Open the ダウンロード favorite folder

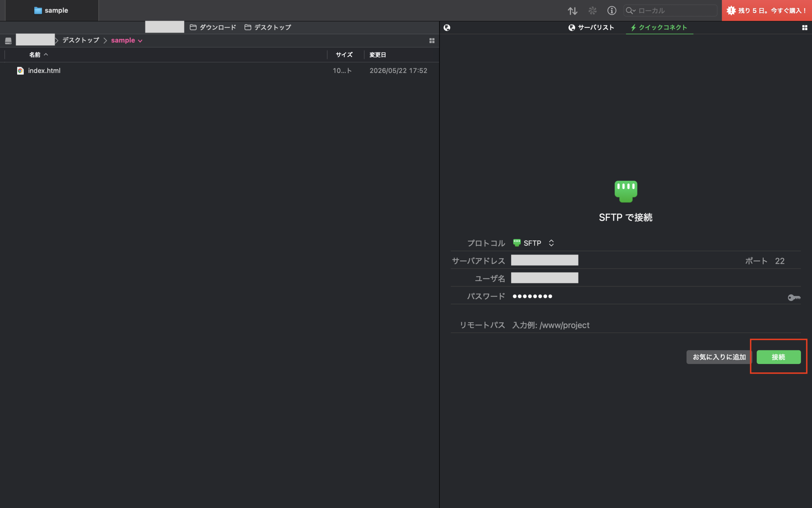coord(213,27)
